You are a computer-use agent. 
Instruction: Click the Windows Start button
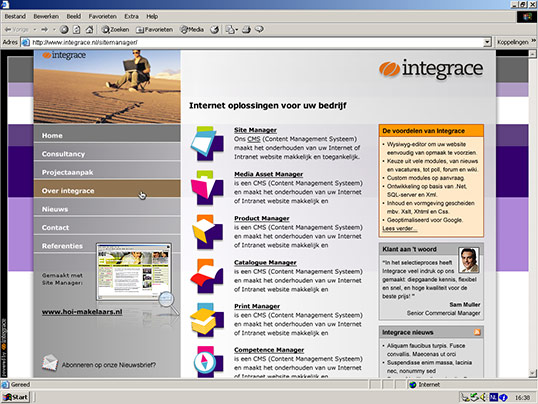(x=15, y=397)
